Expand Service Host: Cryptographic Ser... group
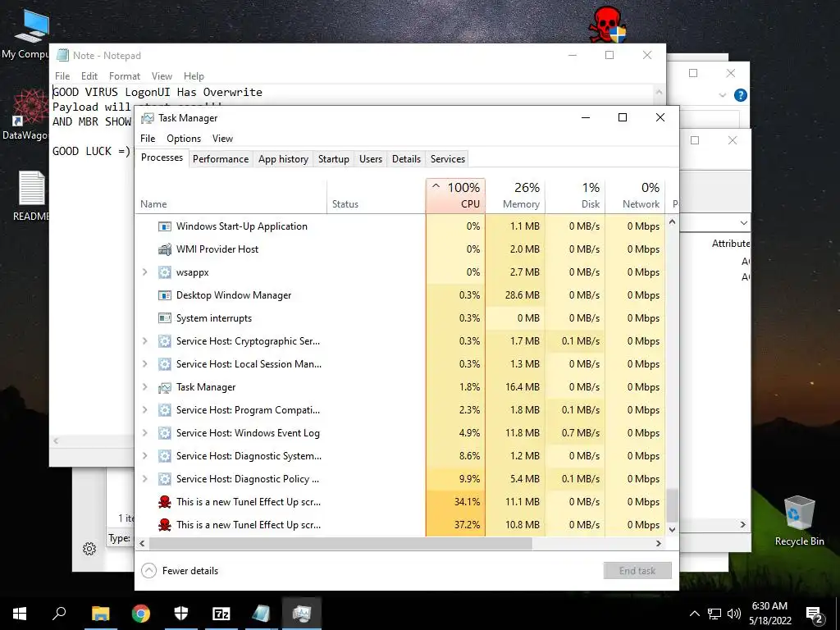The image size is (840, 630). pos(144,341)
